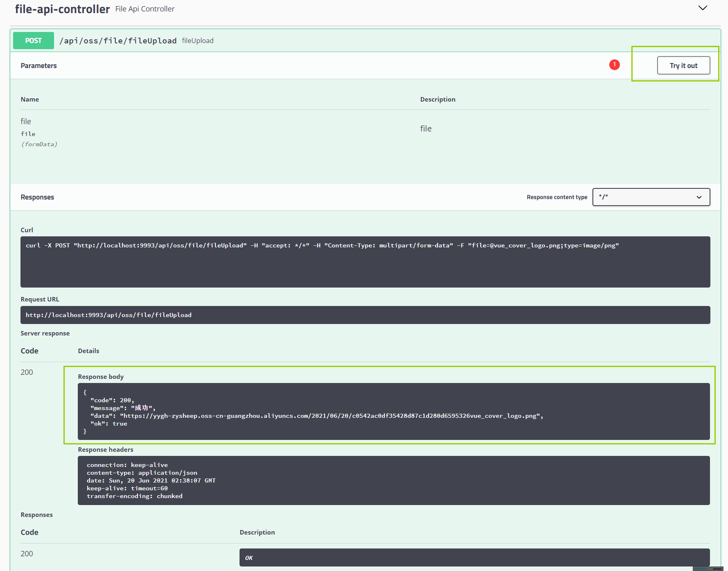728x571 pixels.
Task: Click the "data" URL line in response body
Action: tap(317, 416)
